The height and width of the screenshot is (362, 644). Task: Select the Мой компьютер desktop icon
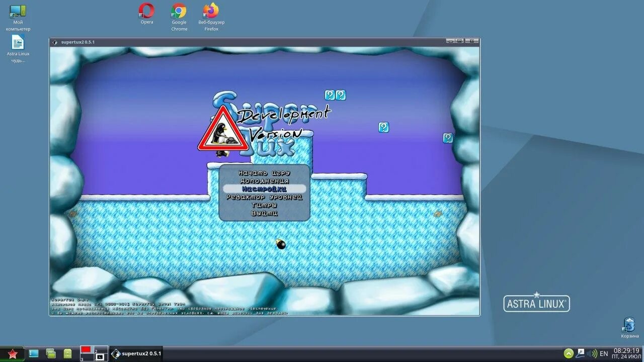(x=18, y=18)
